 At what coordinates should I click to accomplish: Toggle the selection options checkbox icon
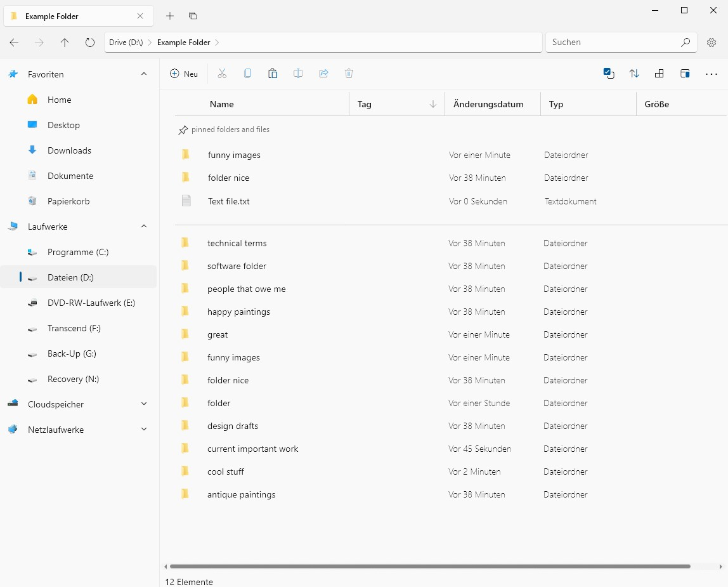(609, 74)
